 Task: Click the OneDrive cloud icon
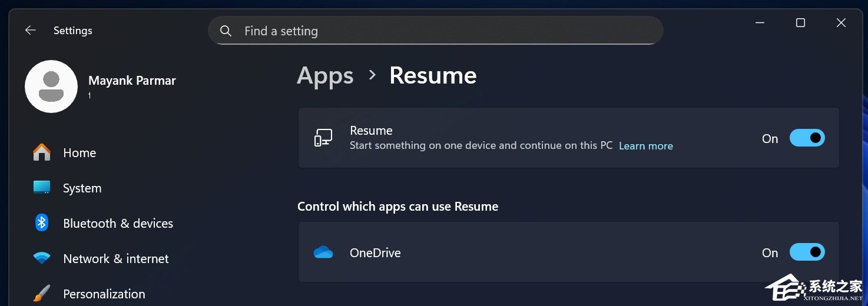pyautogui.click(x=323, y=252)
